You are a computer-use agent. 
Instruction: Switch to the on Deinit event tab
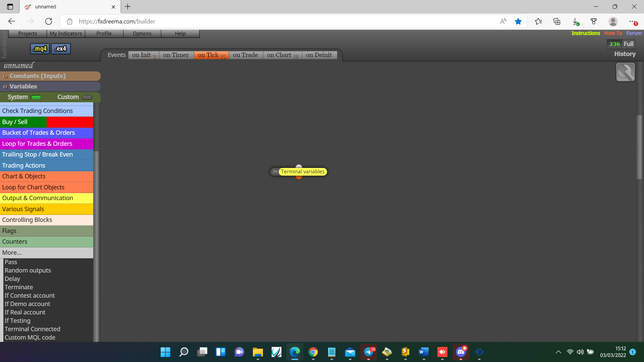pyautogui.click(x=319, y=55)
